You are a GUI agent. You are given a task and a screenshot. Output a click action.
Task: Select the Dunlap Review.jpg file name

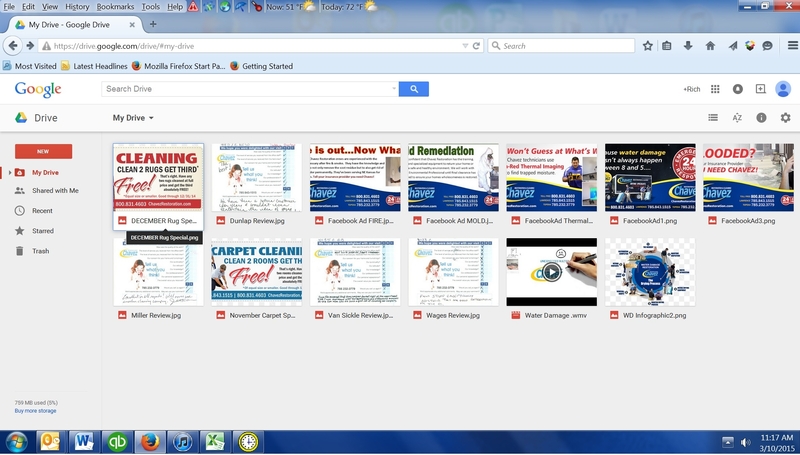257,221
